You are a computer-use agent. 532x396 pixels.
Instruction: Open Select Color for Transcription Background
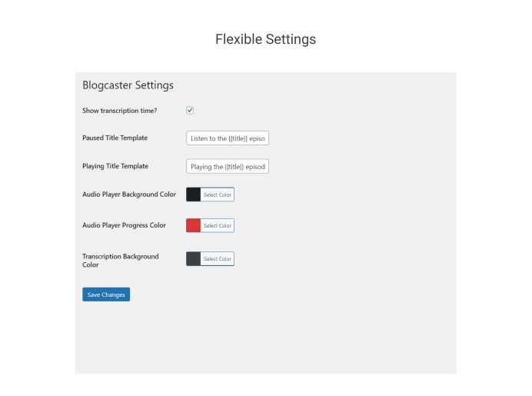click(217, 259)
